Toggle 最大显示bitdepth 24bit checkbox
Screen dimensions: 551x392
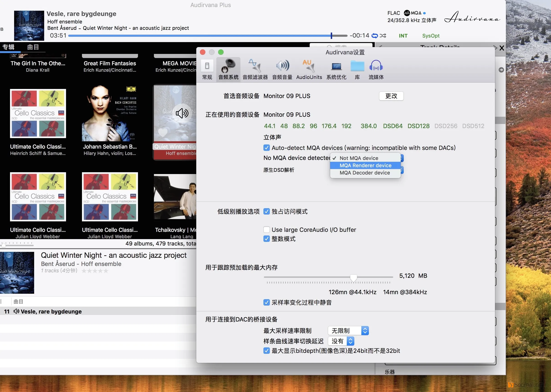266,351
